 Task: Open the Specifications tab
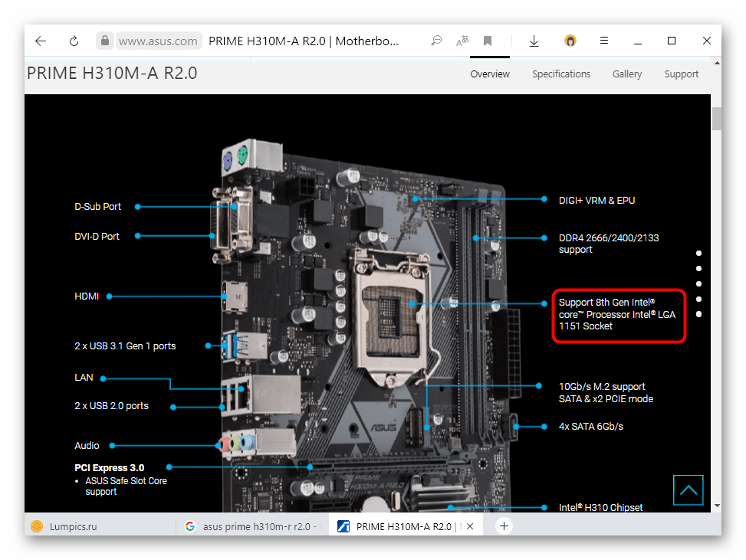coord(561,74)
